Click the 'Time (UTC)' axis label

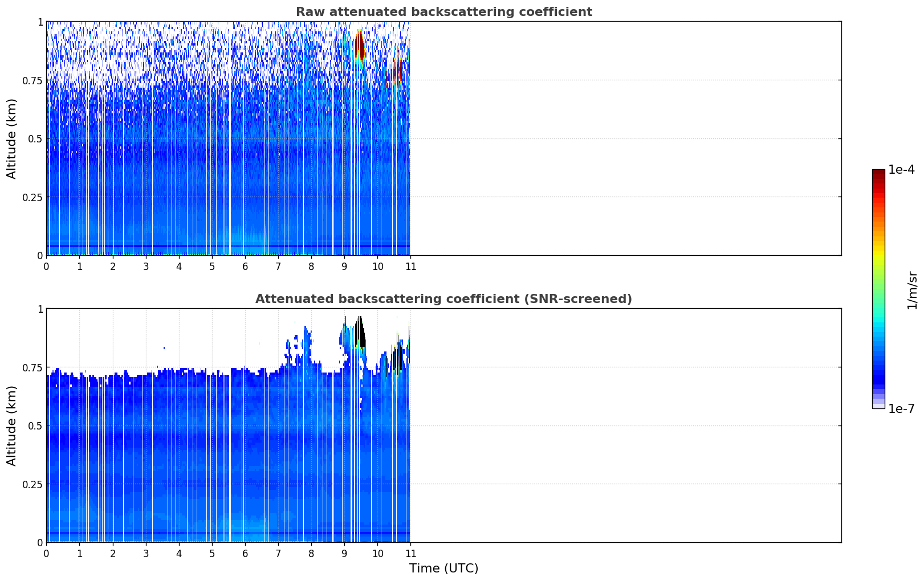(x=443, y=568)
